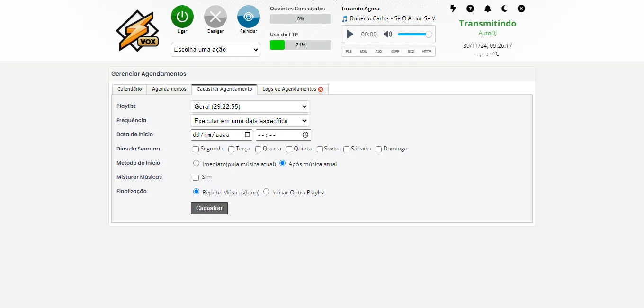The image size is (644, 308).
Task: Select the Iniciar Outra Playlist radio option
Action: (x=267, y=192)
